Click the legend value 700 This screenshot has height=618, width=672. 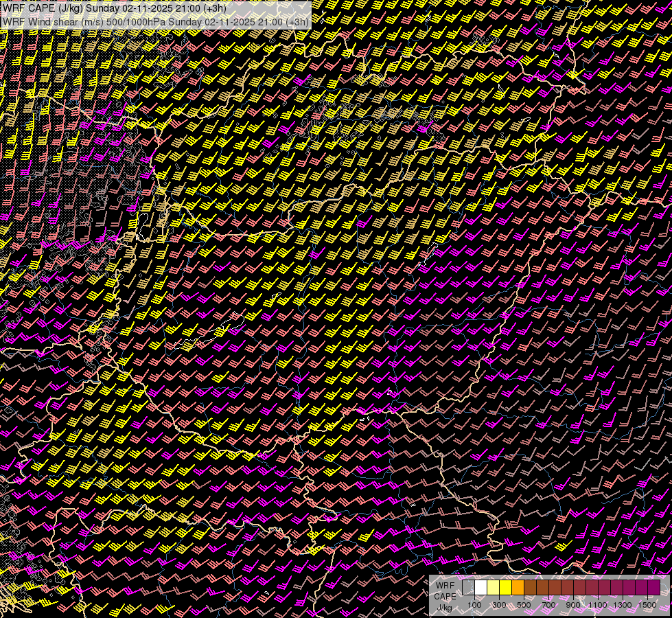(548, 605)
